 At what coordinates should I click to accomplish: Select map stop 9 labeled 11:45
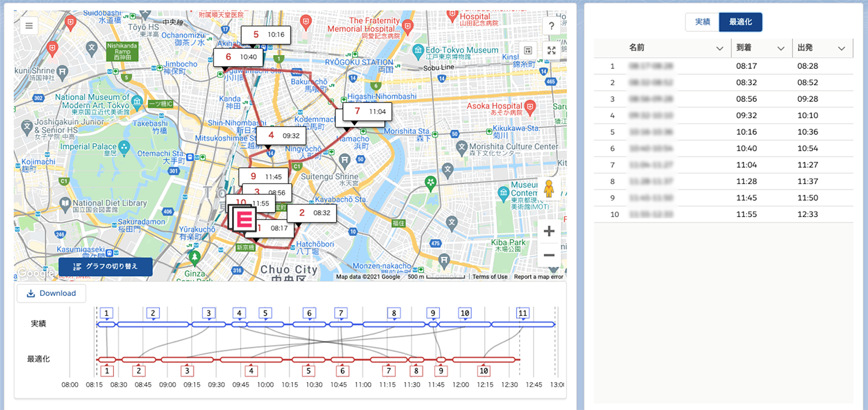pos(263,177)
